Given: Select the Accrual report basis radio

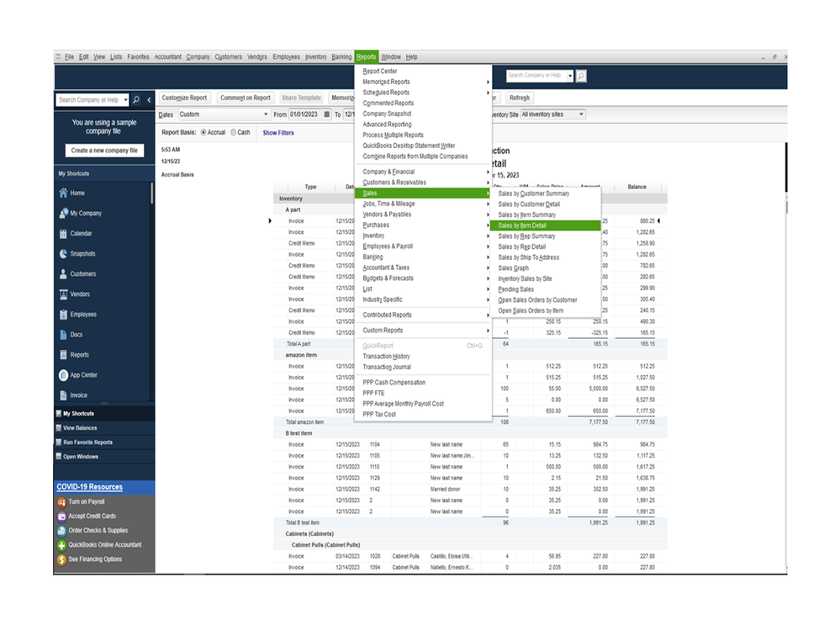Looking at the screenshot, I should pos(203,132).
